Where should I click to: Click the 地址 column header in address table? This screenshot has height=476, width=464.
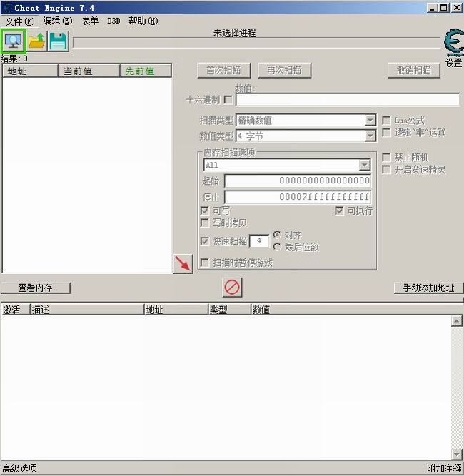(x=176, y=310)
